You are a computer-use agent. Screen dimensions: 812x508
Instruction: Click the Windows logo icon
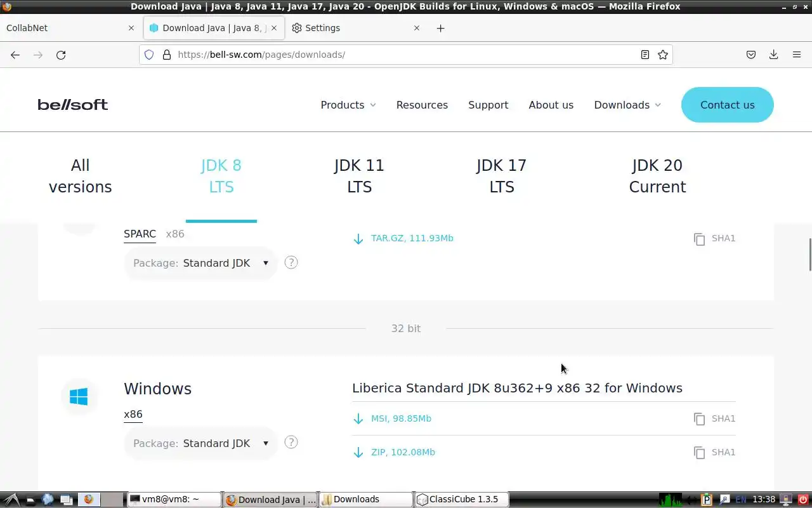coord(79,397)
